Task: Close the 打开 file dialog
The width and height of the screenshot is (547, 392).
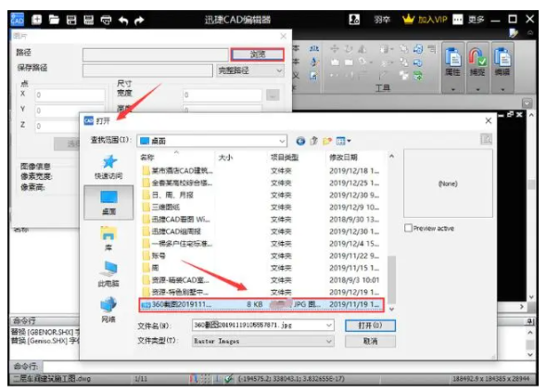Action: pyautogui.click(x=489, y=120)
